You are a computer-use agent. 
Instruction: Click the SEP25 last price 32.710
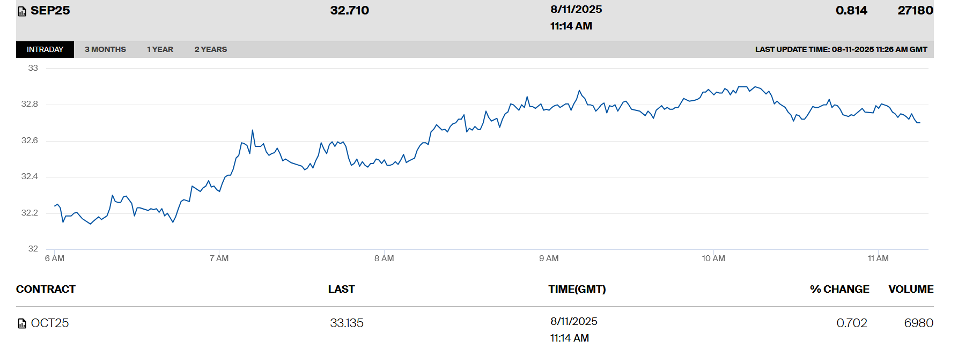click(x=349, y=11)
